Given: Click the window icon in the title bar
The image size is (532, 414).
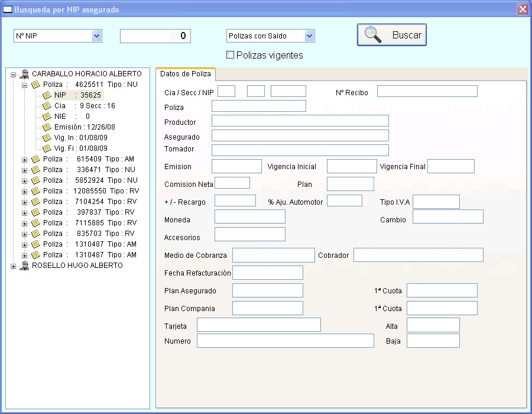Looking at the screenshot, I should (x=8, y=9).
